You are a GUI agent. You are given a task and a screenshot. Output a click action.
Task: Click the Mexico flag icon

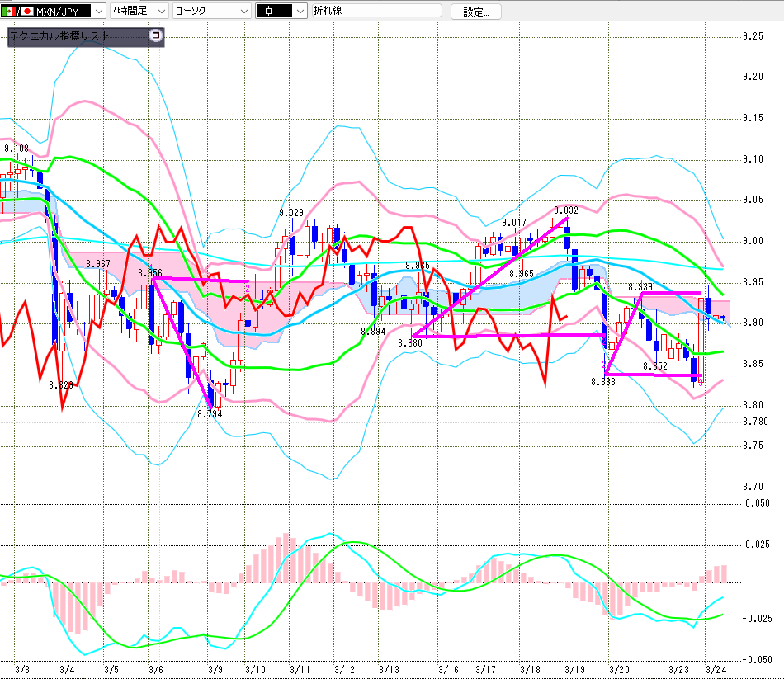(x=8, y=12)
